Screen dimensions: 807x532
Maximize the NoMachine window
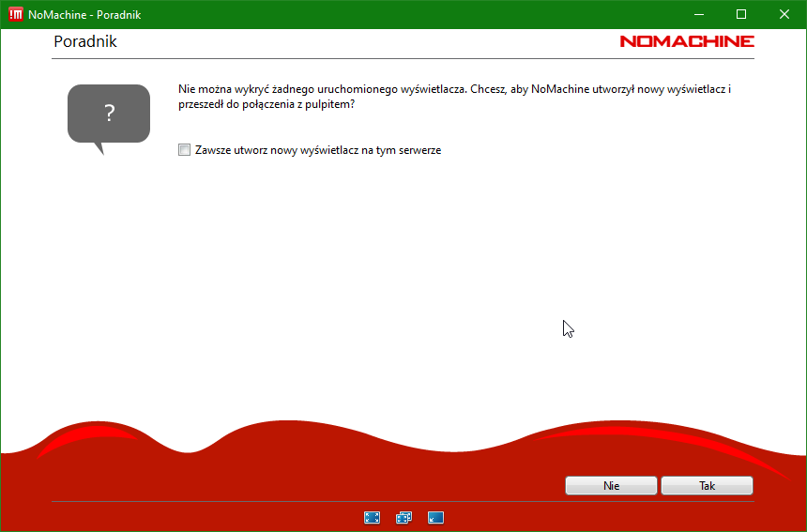(x=741, y=14)
